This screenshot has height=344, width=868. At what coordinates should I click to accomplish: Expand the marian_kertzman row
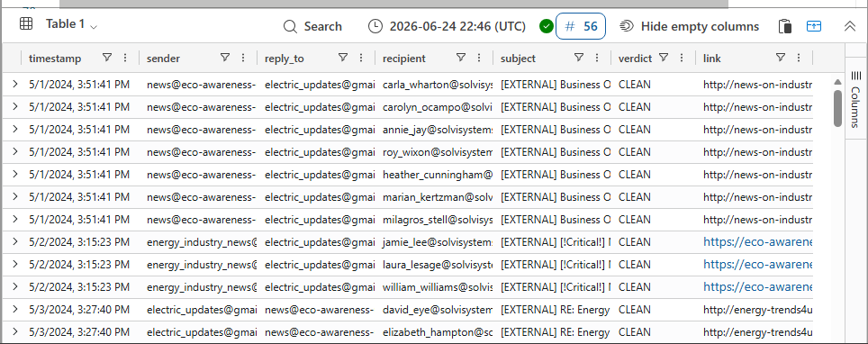point(15,196)
